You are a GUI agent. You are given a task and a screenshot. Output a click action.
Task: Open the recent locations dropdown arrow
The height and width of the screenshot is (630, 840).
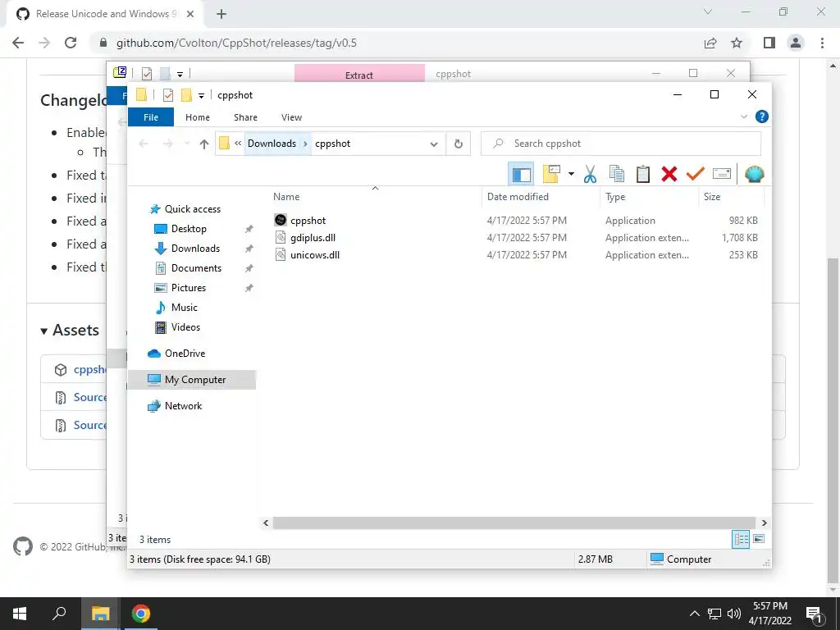[x=187, y=144]
